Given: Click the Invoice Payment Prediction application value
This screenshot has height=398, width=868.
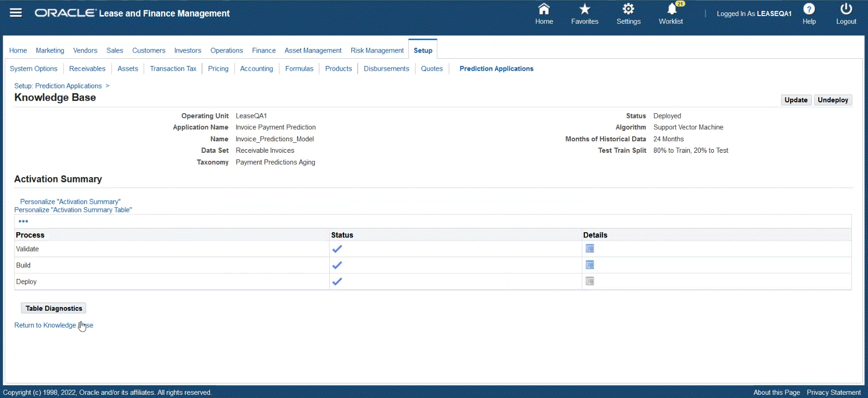Looking at the screenshot, I should click(x=276, y=127).
